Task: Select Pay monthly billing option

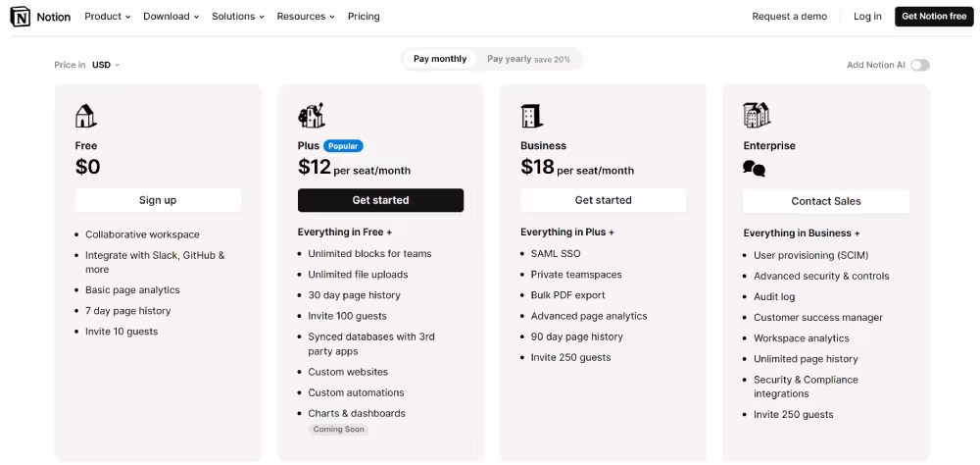Action: tap(440, 59)
